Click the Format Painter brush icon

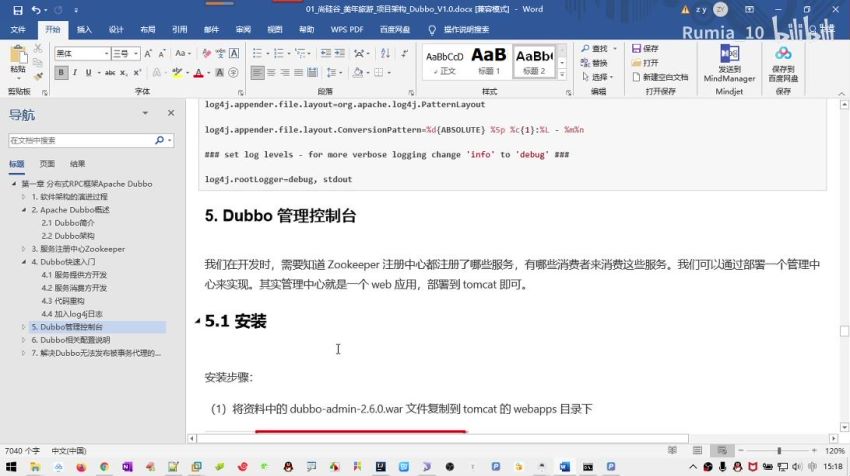click(38, 76)
